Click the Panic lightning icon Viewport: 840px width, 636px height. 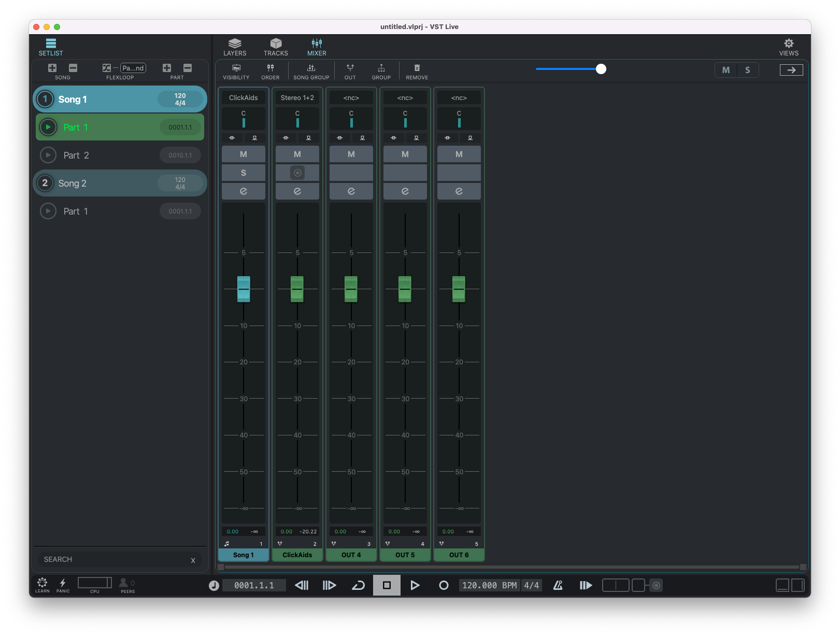[x=63, y=583]
